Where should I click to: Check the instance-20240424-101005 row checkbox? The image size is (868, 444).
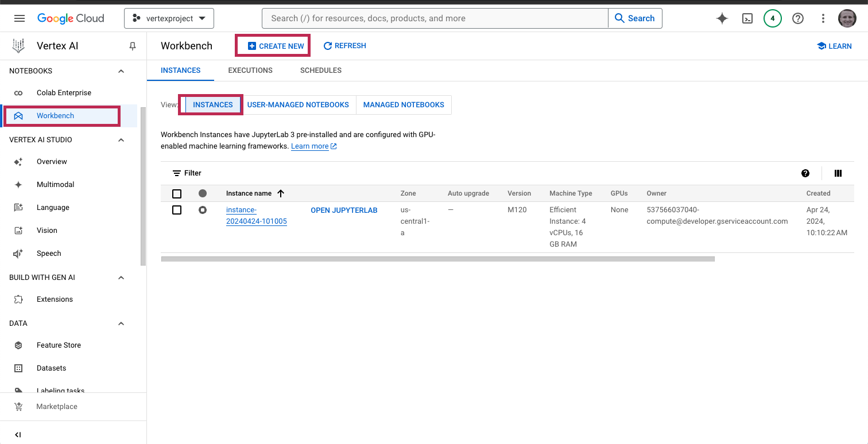177,211
